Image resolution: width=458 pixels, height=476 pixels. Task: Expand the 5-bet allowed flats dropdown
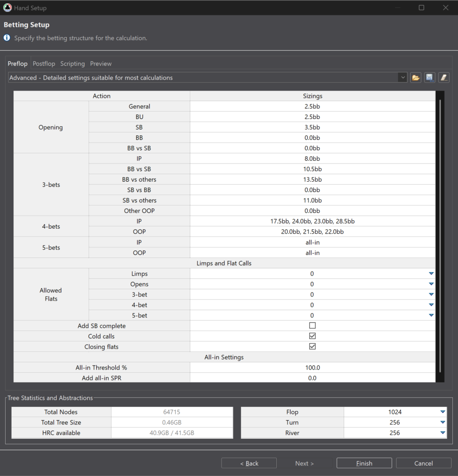[x=431, y=315]
